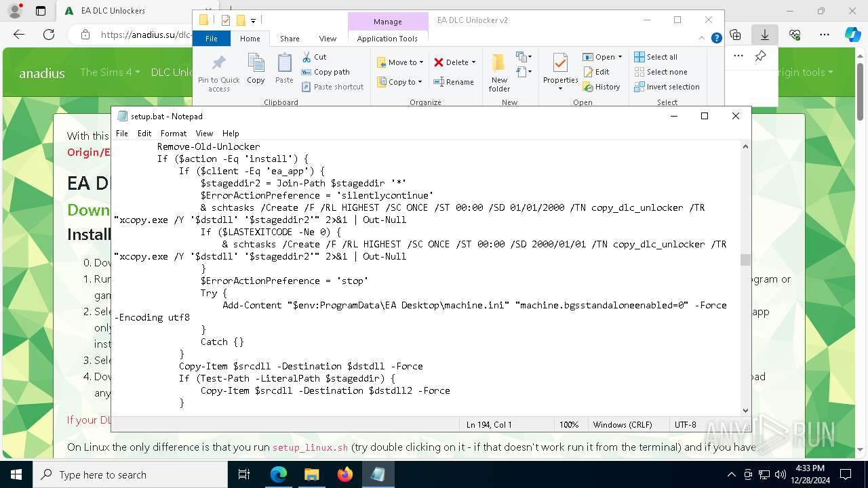Refresh the browser page

coord(49,35)
